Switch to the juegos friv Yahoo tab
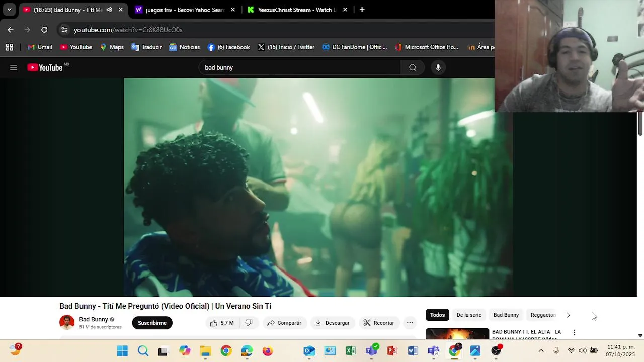This screenshot has height=362, width=644. pyautogui.click(x=185, y=10)
